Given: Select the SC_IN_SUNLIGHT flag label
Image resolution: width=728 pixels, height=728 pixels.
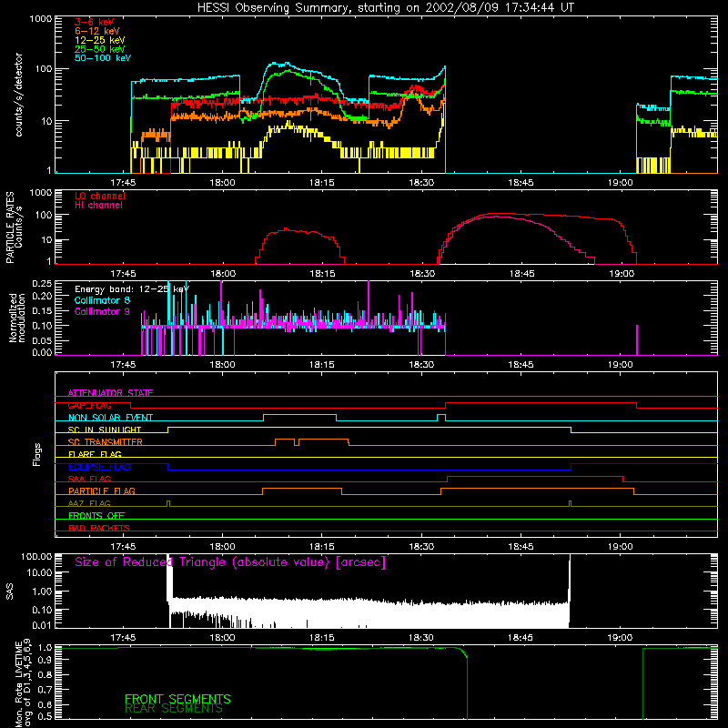Looking at the screenshot, I should tap(105, 430).
